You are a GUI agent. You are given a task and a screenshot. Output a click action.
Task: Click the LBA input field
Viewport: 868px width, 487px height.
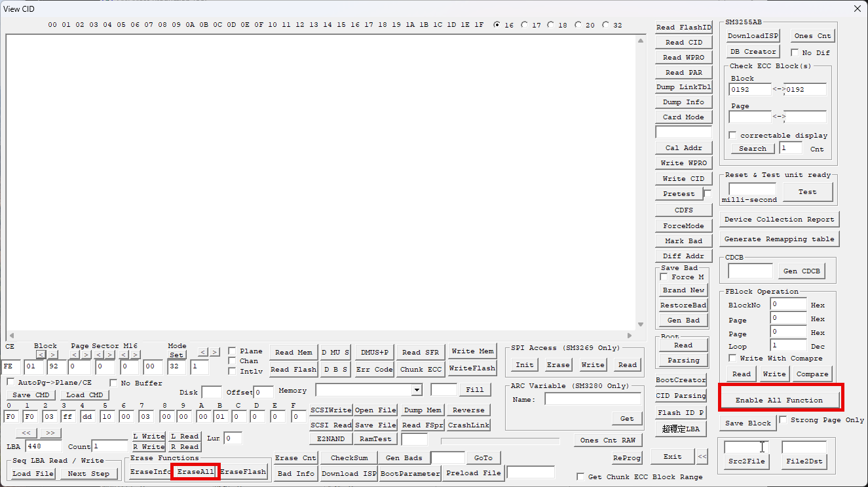coord(43,446)
